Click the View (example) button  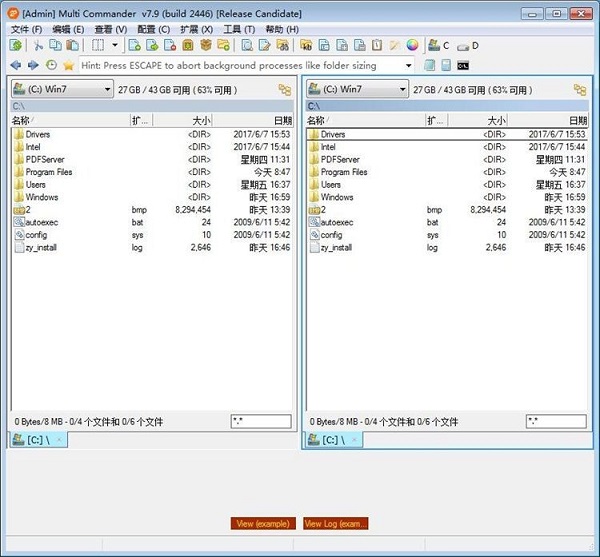pyautogui.click(x=263, y=523)
